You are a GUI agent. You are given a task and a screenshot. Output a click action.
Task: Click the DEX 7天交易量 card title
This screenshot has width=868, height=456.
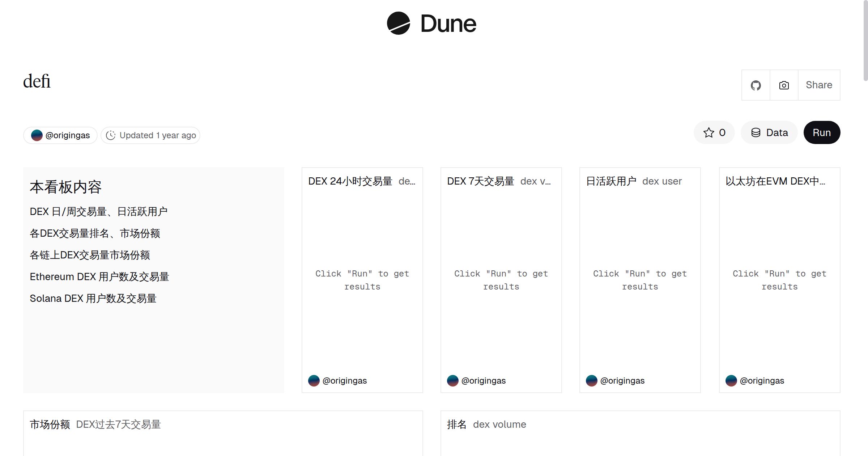pyautogui.click(x=480, y=181)
